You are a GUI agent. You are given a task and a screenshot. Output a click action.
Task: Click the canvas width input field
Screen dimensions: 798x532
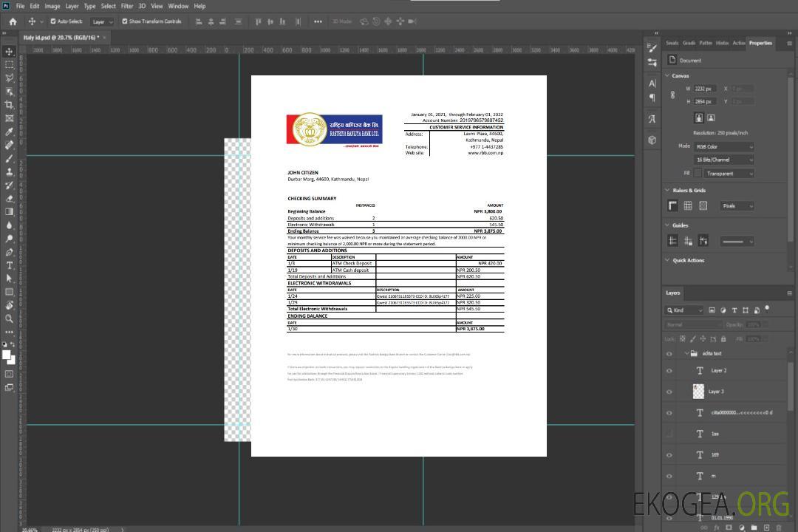[704, 89]
